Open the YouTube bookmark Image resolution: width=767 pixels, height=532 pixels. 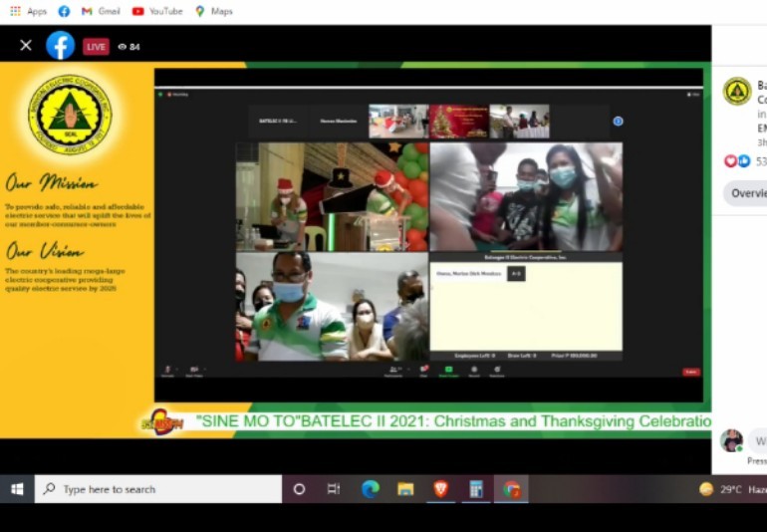point(157,11)
